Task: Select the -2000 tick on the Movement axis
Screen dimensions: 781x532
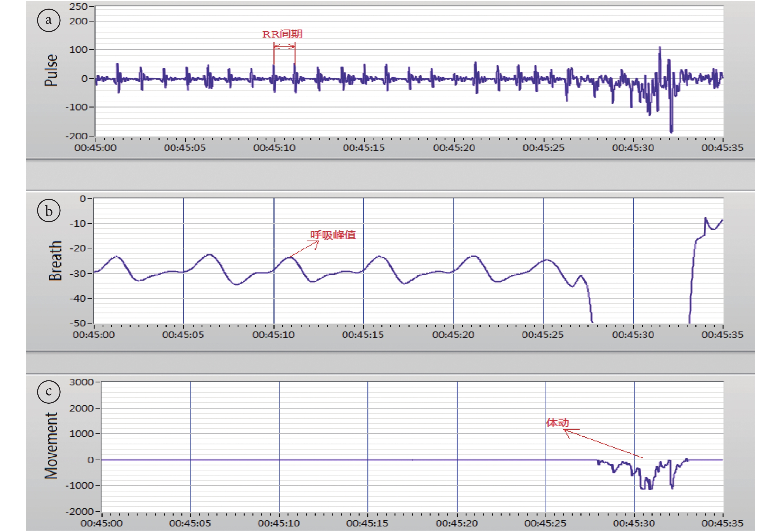Action: 80,512
